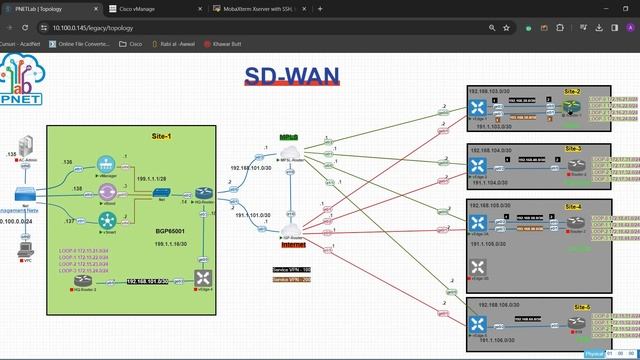Switch to the PNETLab Topology tab
This screenshot has height=360, width=640.
click(x=51, y=9)
